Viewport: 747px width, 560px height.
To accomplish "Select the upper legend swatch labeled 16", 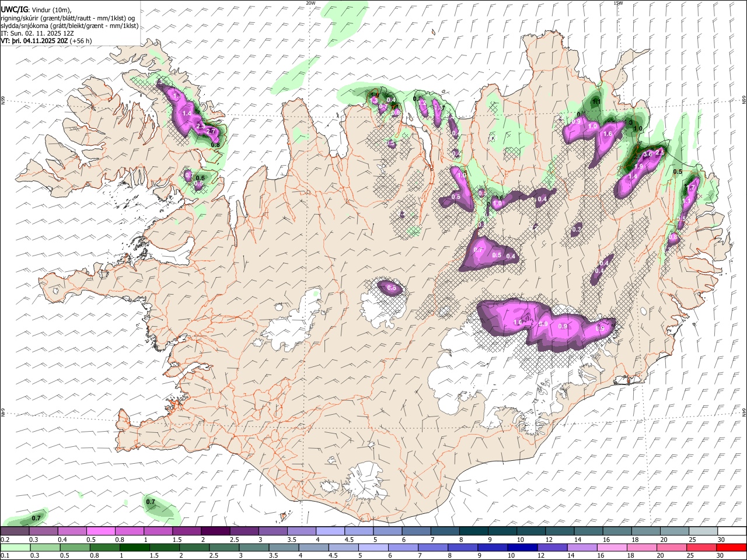I will 616,531.
